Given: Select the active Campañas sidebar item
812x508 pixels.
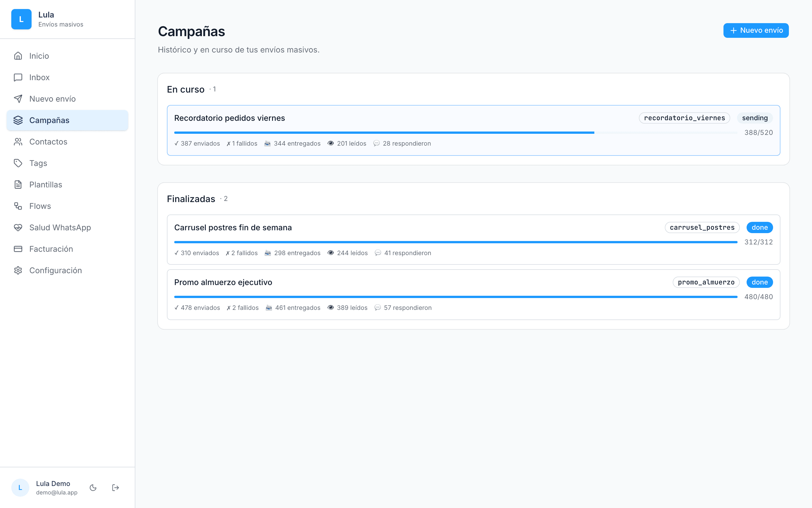Looking at the screenshot, I should tap(67, 120).
